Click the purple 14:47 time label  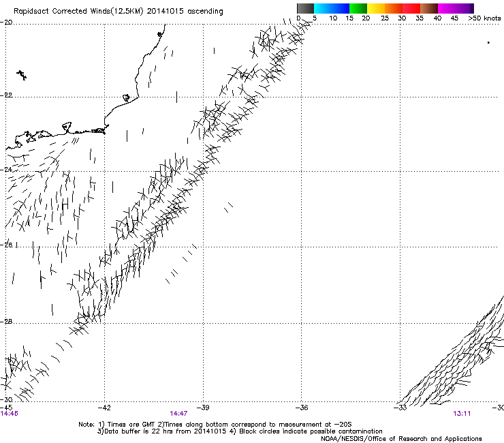[x=178, y=414]
